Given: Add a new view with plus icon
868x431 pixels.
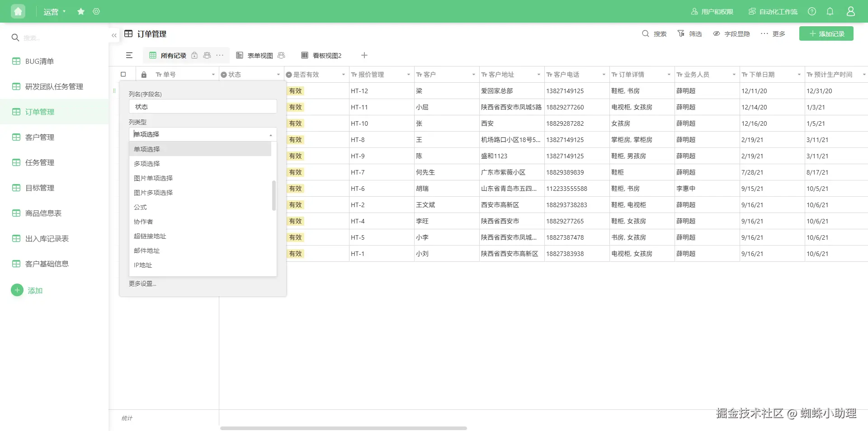Looking at the screenshot, I should click(x=364, y=55).
